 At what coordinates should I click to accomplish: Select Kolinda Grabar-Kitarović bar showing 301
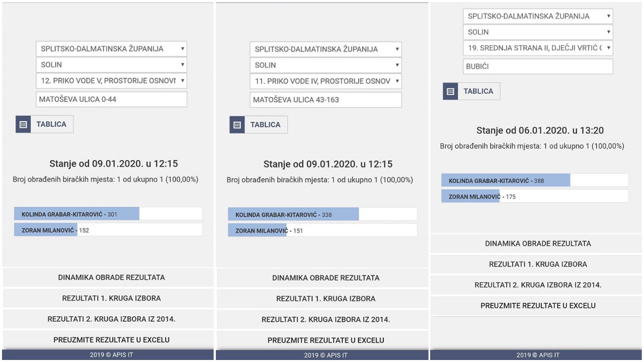76,214
